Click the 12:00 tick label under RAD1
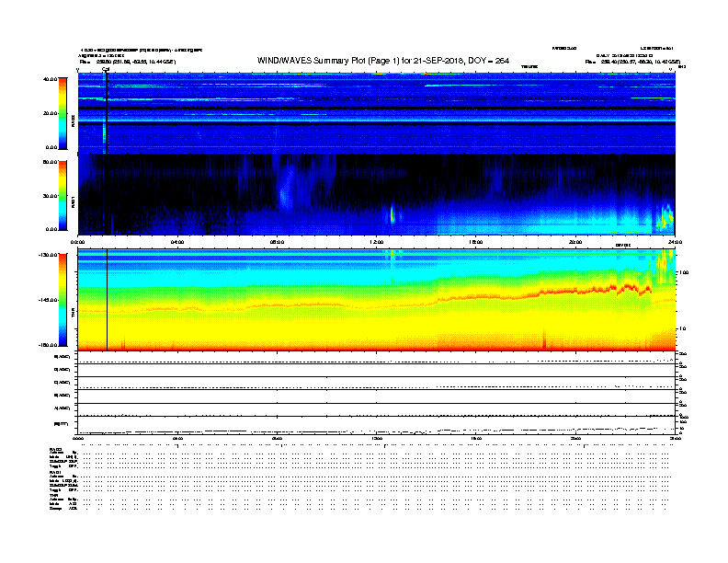Viewport: 728px width, 563px height. pos(377,242)
